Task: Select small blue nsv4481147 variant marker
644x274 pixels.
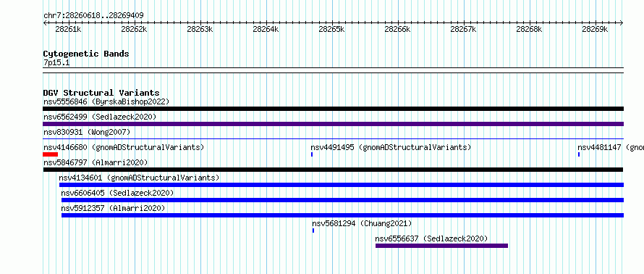Action: (579, 154)
